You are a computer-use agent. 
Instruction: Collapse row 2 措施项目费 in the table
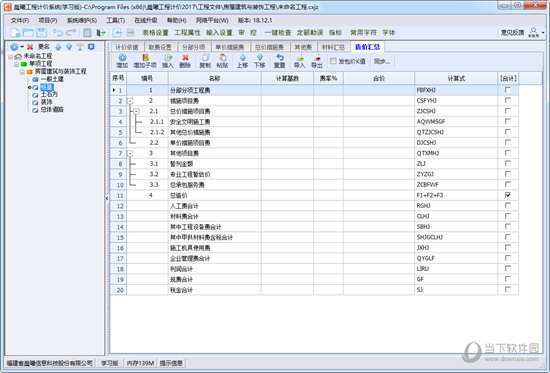(x=130, y=101)
